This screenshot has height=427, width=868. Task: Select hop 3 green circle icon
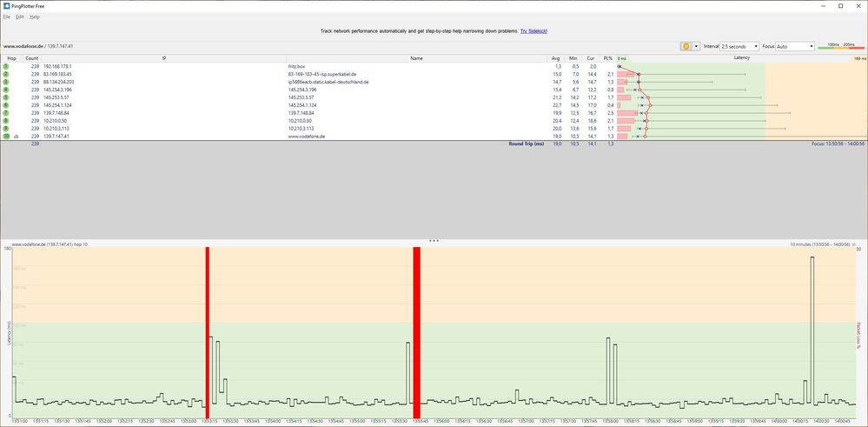pyautogui.click(x=6, y=82)
